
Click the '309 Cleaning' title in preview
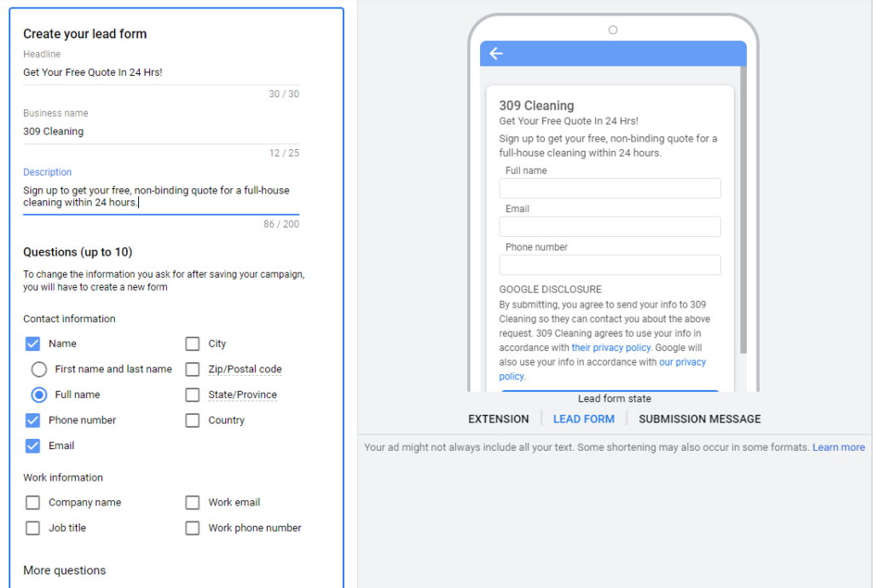[536, 106]
